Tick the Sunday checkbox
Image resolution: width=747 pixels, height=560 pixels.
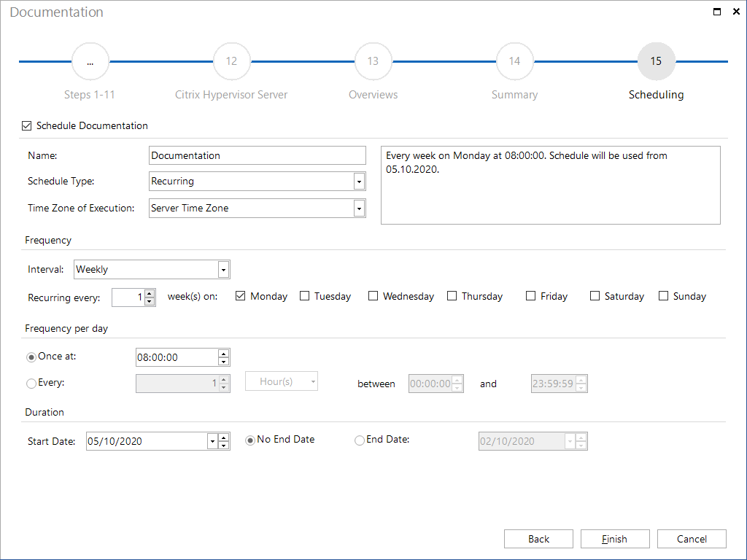tap(663, 296)
